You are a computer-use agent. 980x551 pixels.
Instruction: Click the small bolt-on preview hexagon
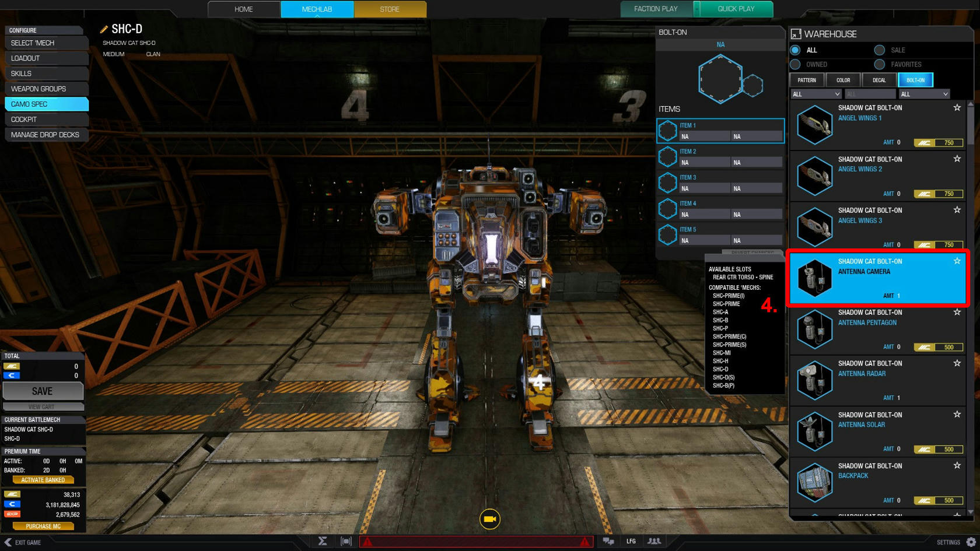coord(752,86)
